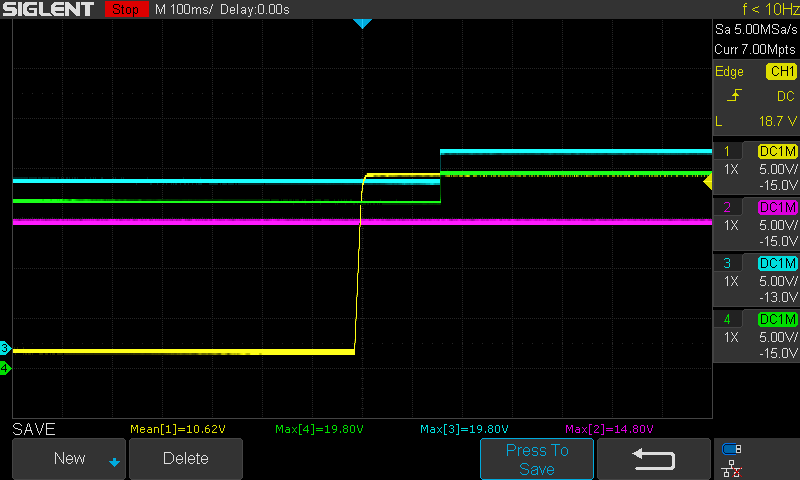Click the Sa 5.00MSa/s sample rate
This screenshot has height=480, width=800.
756,29
